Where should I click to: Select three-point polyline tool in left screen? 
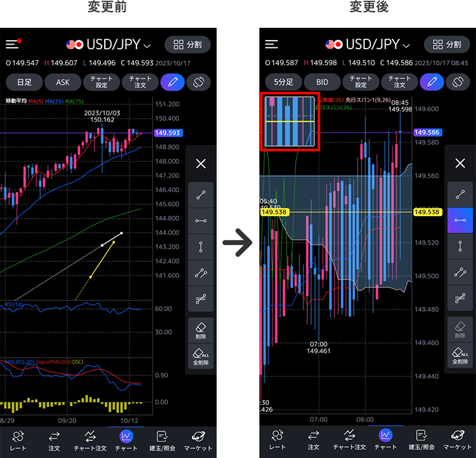coord(200,273)
